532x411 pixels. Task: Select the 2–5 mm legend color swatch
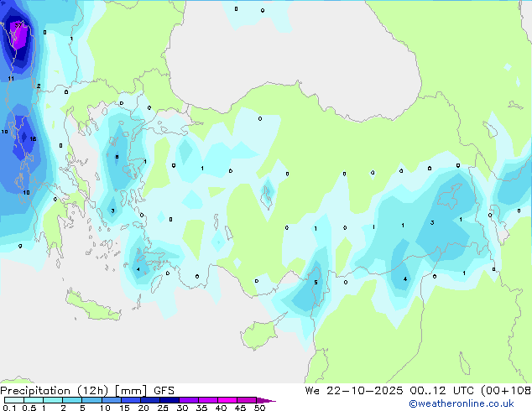click(x=72, y=400)
